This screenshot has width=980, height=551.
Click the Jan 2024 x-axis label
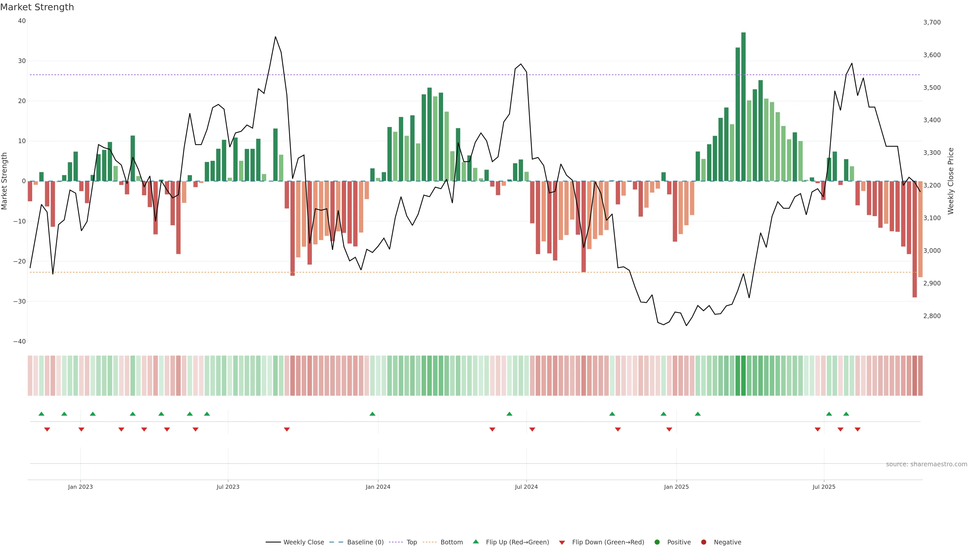click(x=378, y=487)
